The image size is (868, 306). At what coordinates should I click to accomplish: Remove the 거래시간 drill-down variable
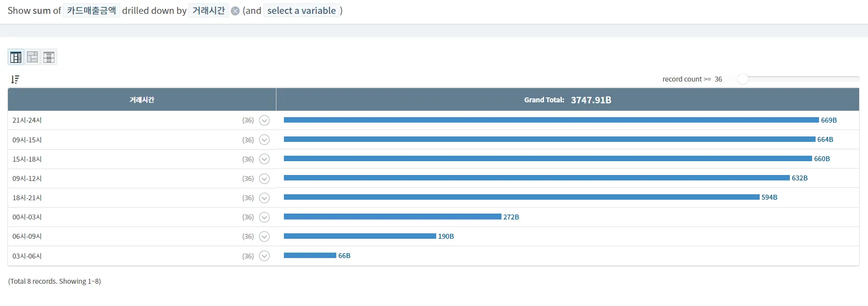click(x=235, y=11)
